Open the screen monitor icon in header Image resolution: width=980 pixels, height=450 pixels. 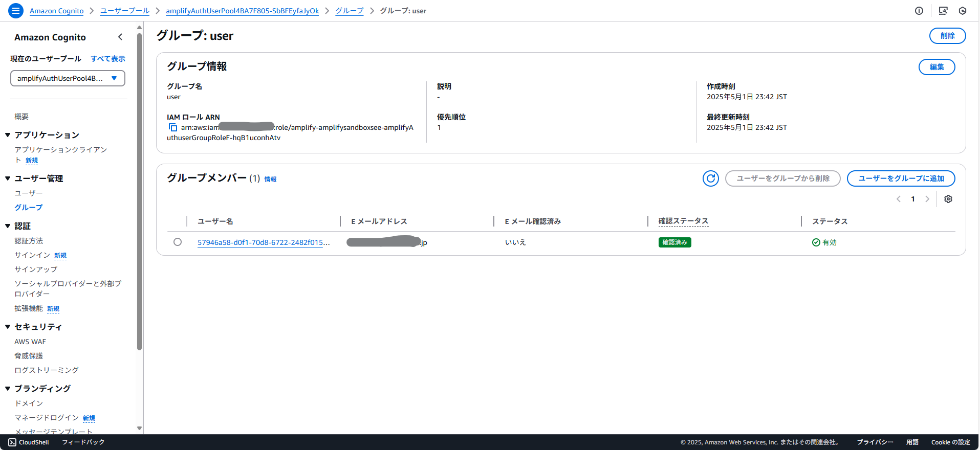click(943, 11)
